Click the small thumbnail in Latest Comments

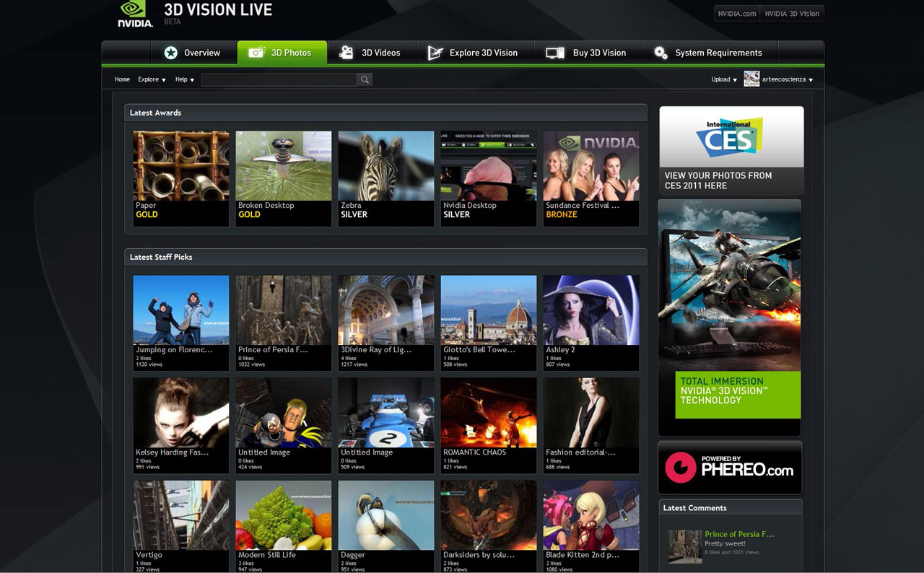(x=685, y=546)
